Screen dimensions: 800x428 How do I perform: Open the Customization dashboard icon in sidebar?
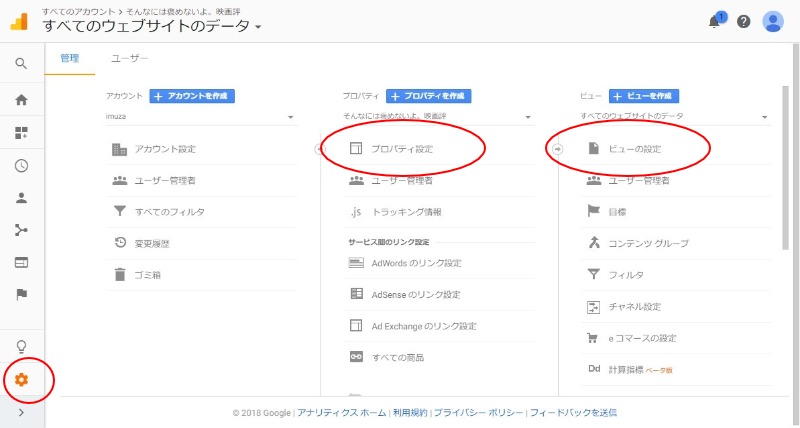[x=21, y=132]
